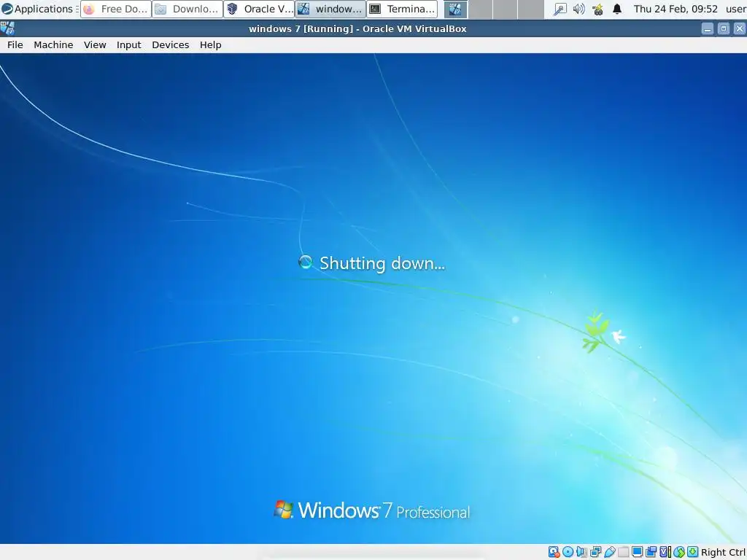This screenshot has width=747, height=560.
Task: Open the USB devices status icon
Action: [x=610, y=552]
